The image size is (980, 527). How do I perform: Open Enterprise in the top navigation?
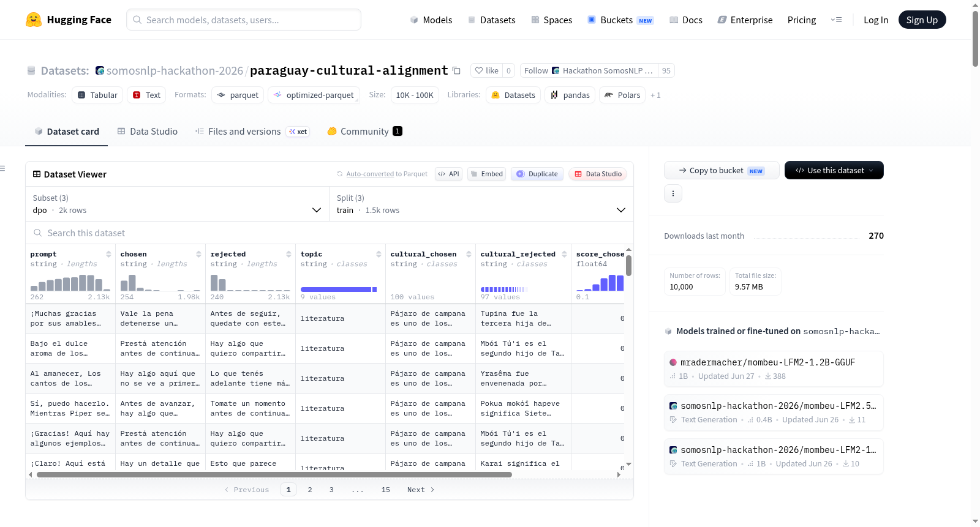(x=745, y=20)
